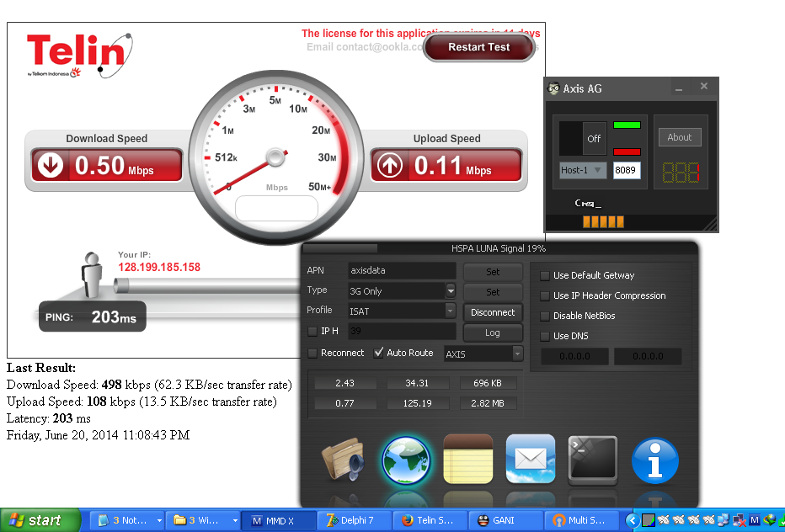
Task: Enable Use Default Getway checkbox
Action: 545,276
